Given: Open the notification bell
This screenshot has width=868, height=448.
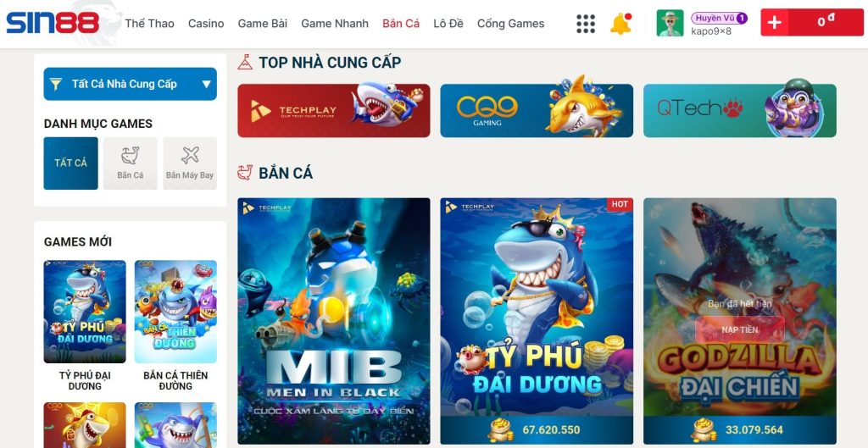Looking at the screenshot, I should click(x=620, y=24).
